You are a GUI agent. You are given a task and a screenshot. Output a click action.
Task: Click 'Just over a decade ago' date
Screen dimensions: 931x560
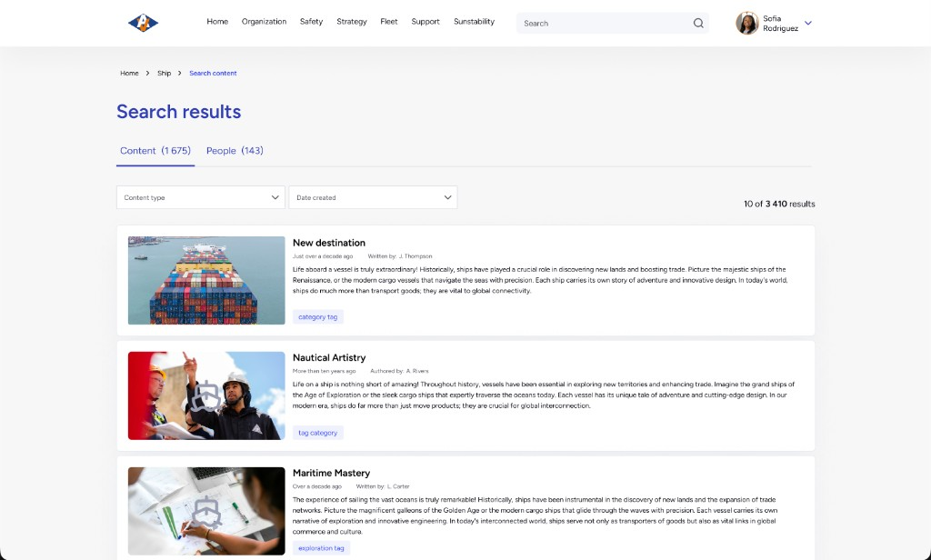323,256
